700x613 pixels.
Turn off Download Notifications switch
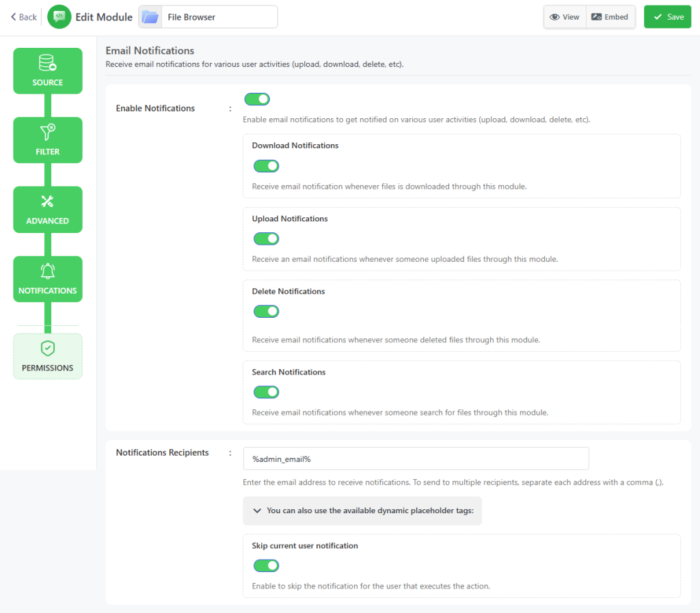click(x=266, y=166)
